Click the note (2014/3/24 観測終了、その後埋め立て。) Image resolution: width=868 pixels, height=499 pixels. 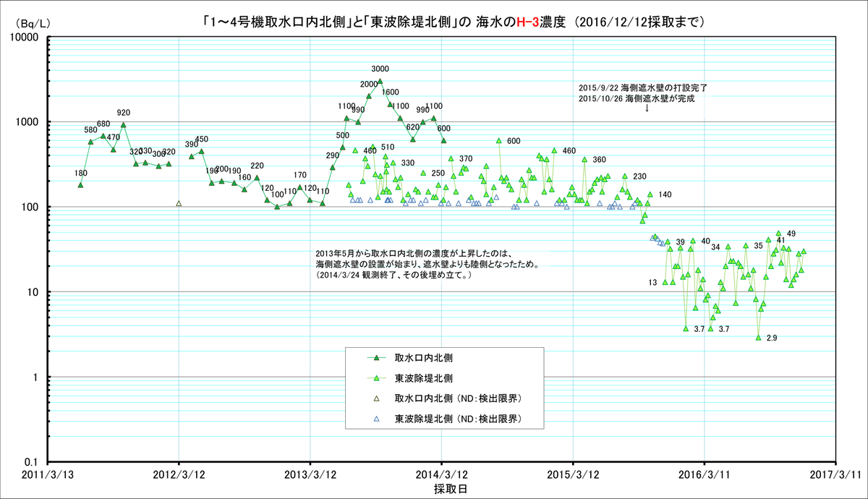point(394,276)
